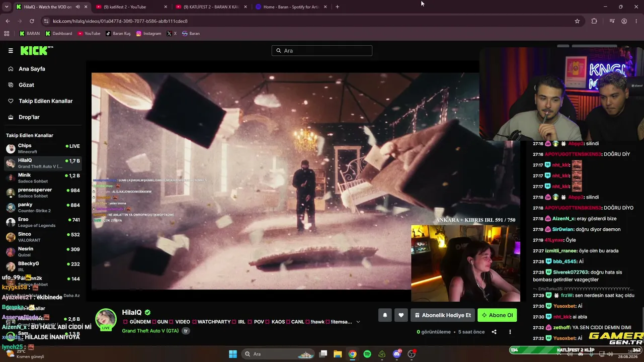Open the Chrome media controls icon
This screenshot has width=644, height=362.
(x=612, y=21)
